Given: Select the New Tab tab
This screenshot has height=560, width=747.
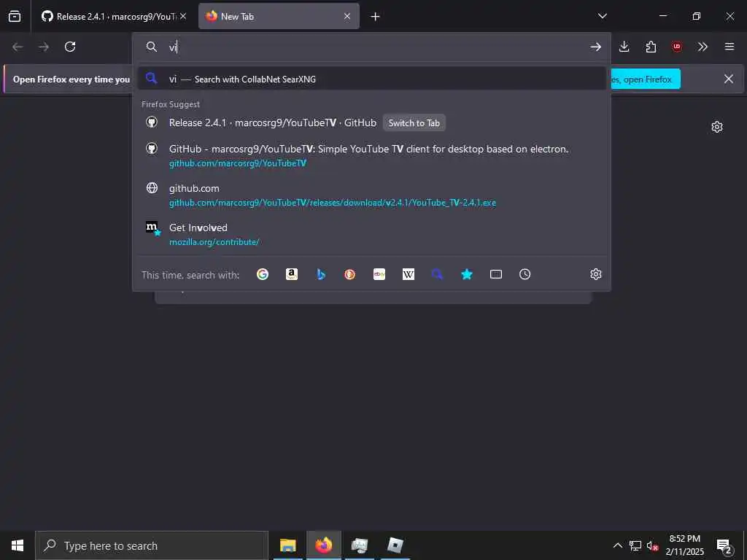Looking at the screenshot, I should [x=279, y=16].
